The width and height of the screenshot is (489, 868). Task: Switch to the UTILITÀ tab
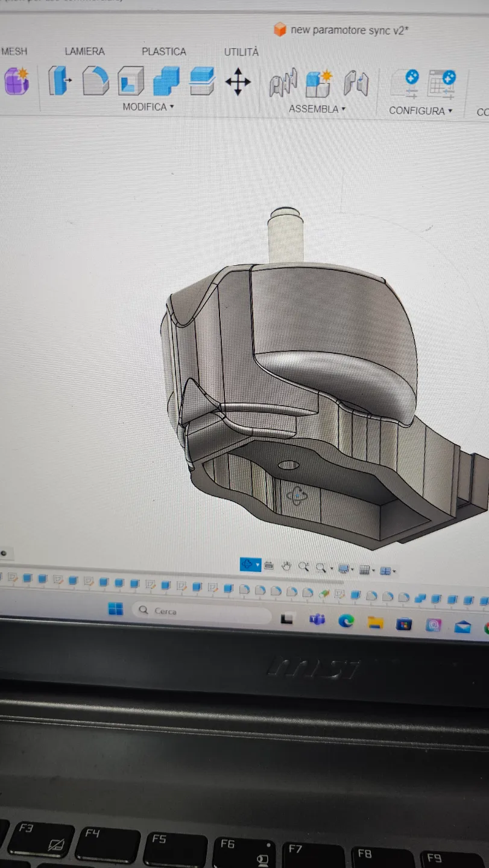(x=241, y=52)
